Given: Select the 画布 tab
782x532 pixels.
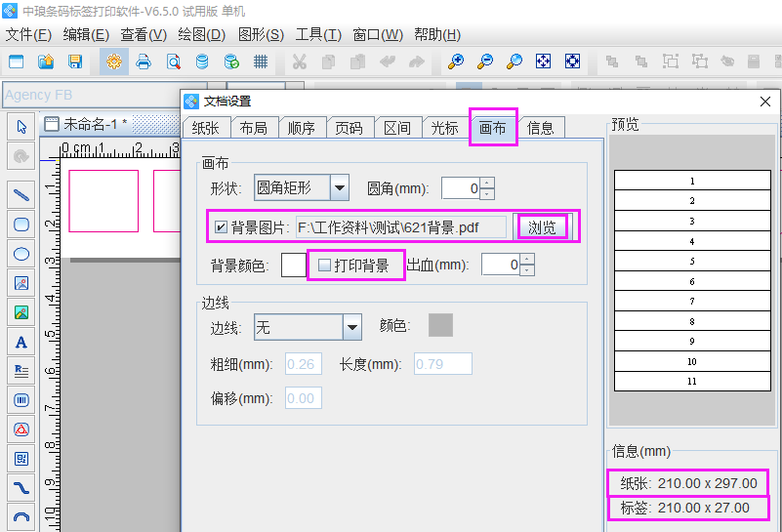Looking at the screenshot, I should (x=493, y=128).
